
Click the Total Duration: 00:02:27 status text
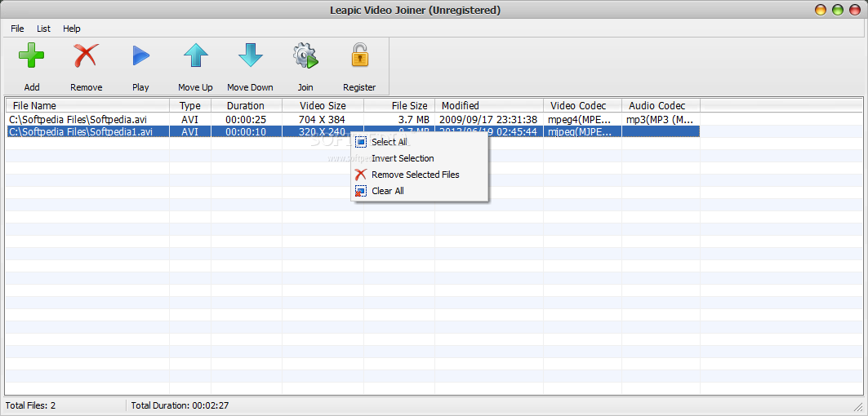point(180,405)
